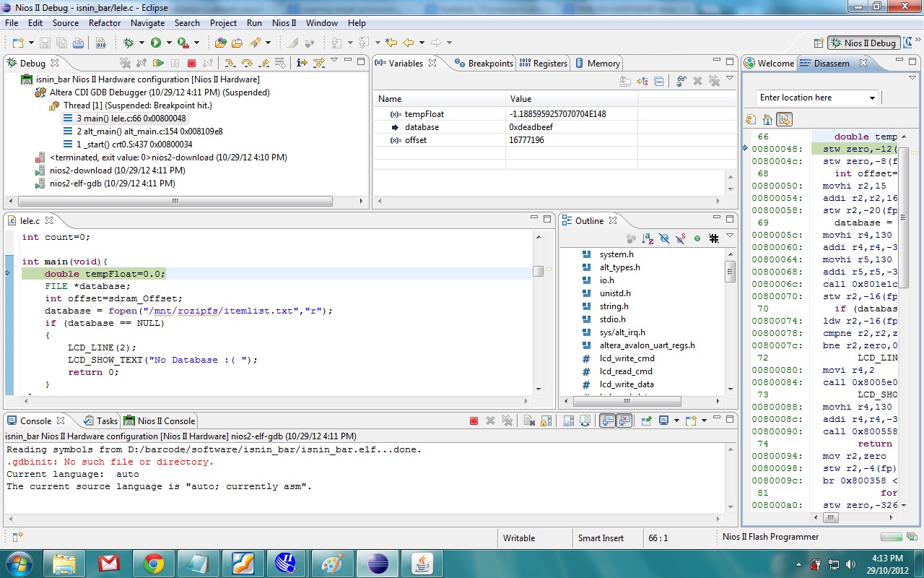Screen dimensions: 924x578
Task: Open the Debug launch dropdown arrow
Action: click(x=141, y=43)
